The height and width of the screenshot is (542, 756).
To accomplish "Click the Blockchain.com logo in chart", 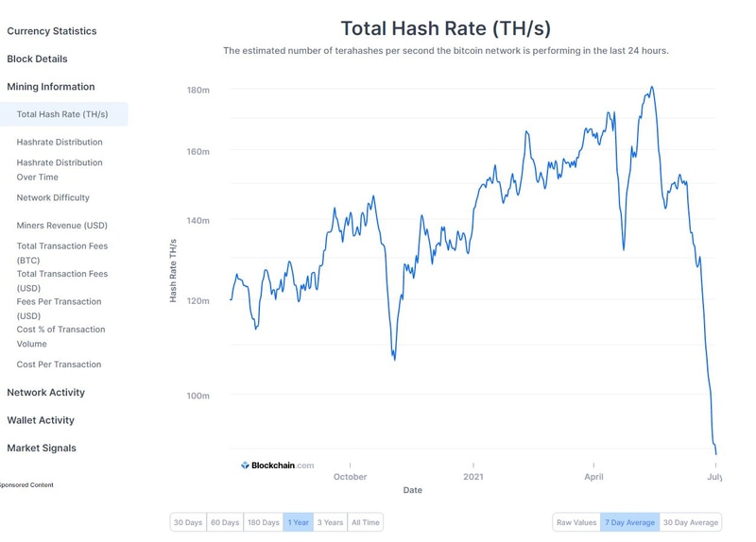I will pyautogui.click(x=277, y=465).
